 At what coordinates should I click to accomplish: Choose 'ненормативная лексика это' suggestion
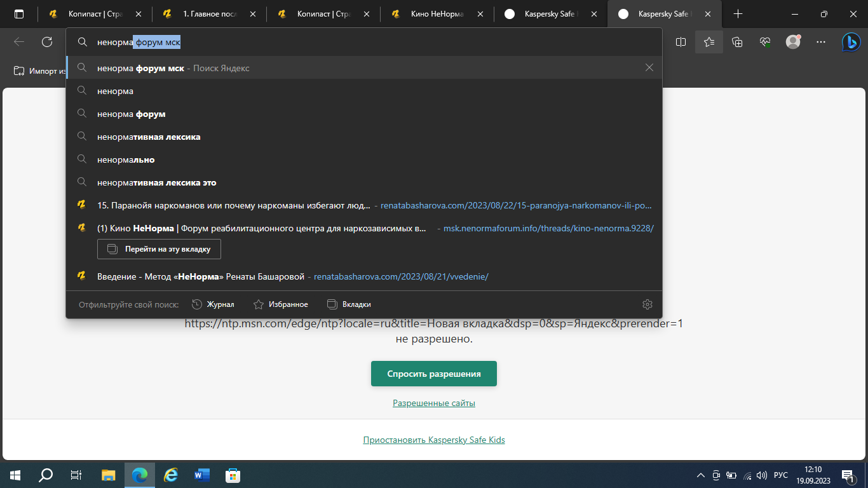pos(364,182)
